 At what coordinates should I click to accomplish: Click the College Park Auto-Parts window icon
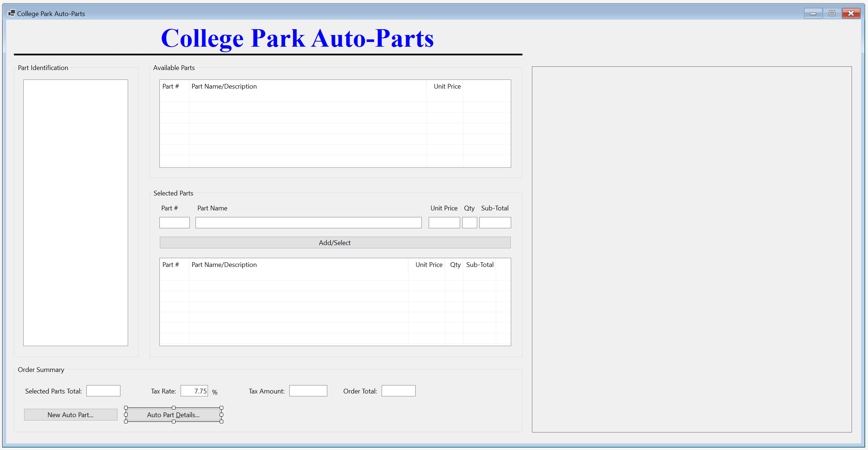point(12,13)
